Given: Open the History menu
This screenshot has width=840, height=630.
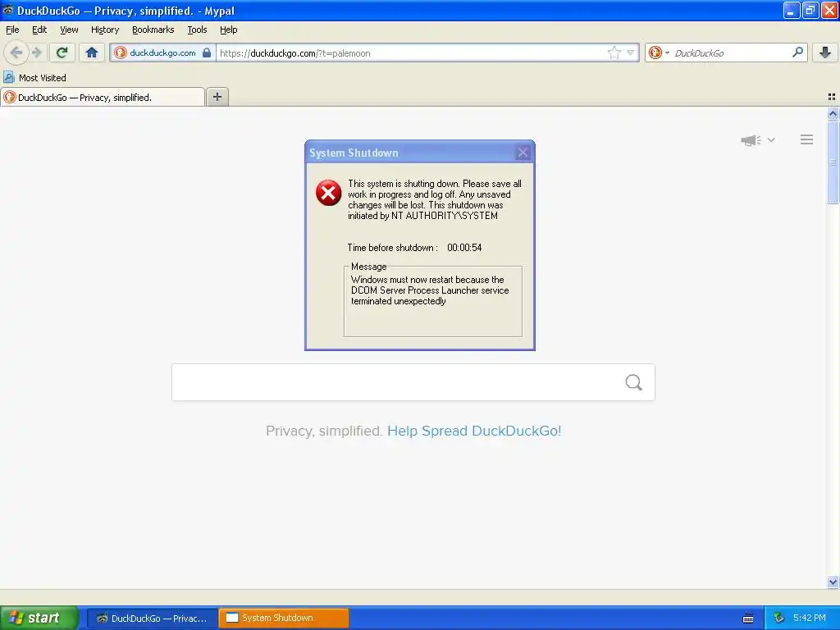Looking at the screenshot, I should (x=105, y=30).
